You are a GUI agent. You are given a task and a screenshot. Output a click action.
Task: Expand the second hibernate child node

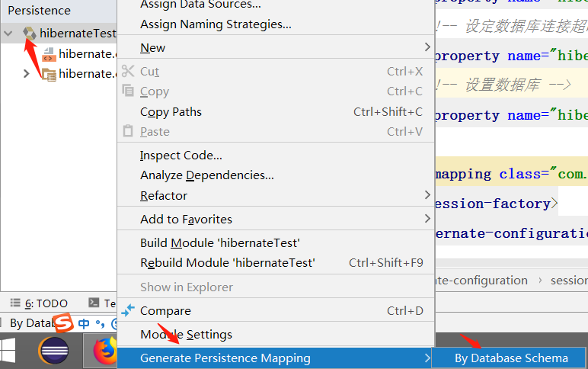coord(27,74)
